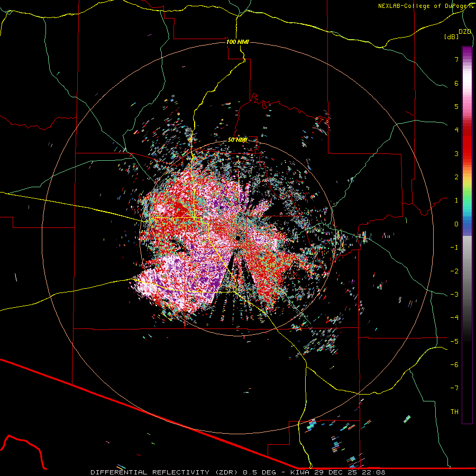Click the negative 7 value on the scale
The height and width of the screenshot is (476, 476).
click(454, 388)
